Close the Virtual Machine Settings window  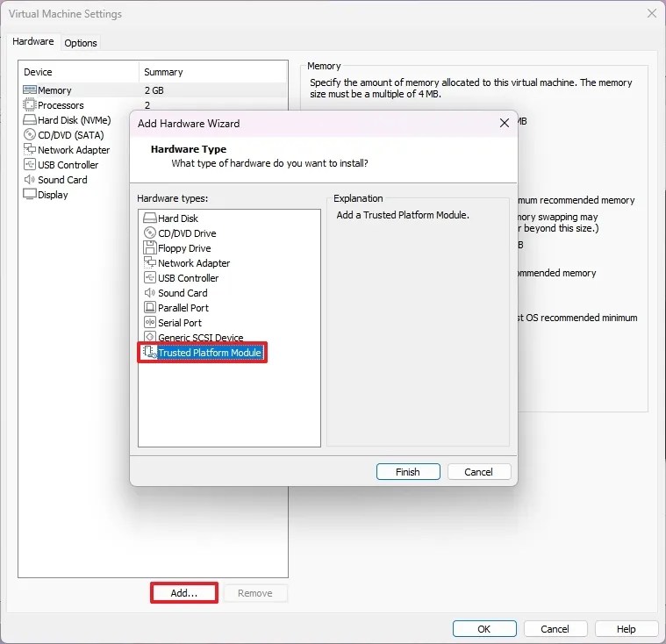coord(652,13)
